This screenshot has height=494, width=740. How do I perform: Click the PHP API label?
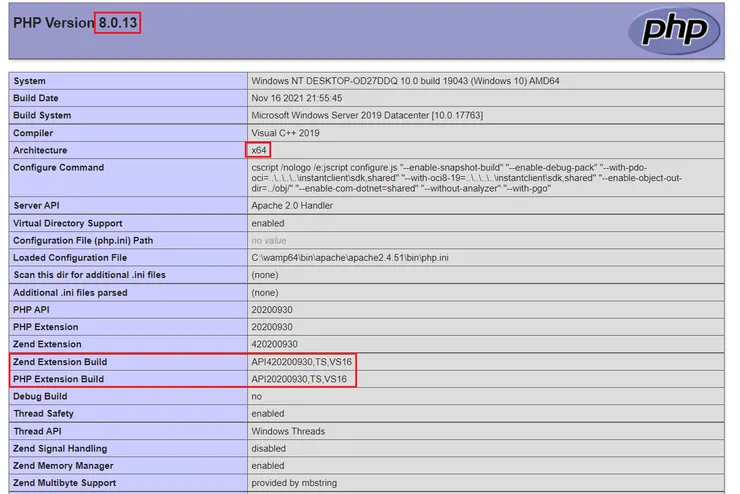click(31, 310)
